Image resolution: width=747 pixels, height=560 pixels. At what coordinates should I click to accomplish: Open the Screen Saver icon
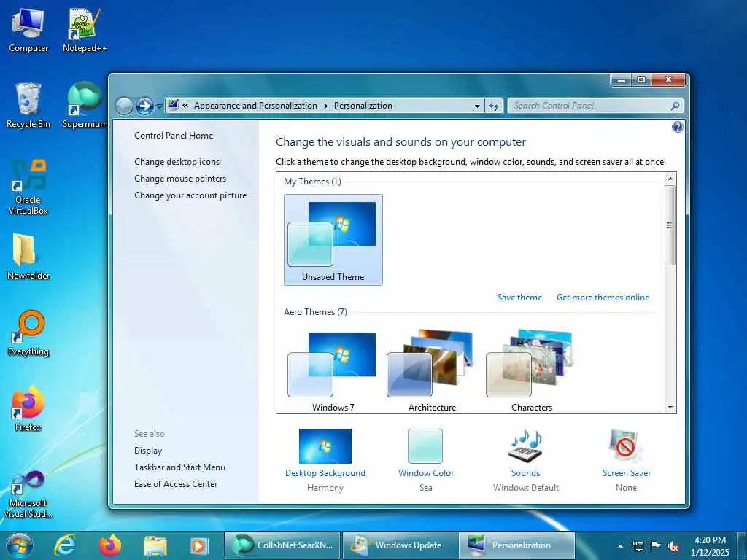point(625,446)
